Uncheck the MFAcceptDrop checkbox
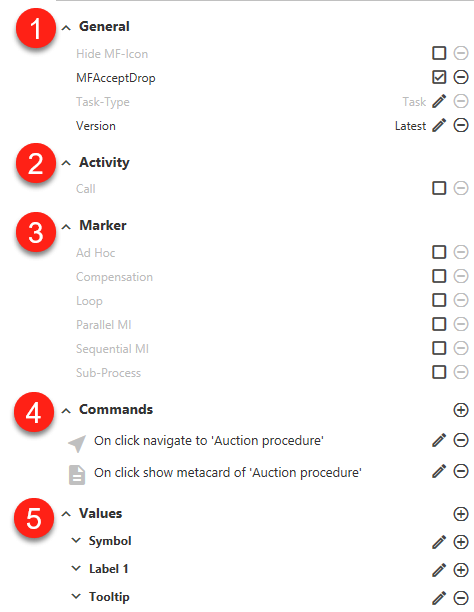 (439, 77)
